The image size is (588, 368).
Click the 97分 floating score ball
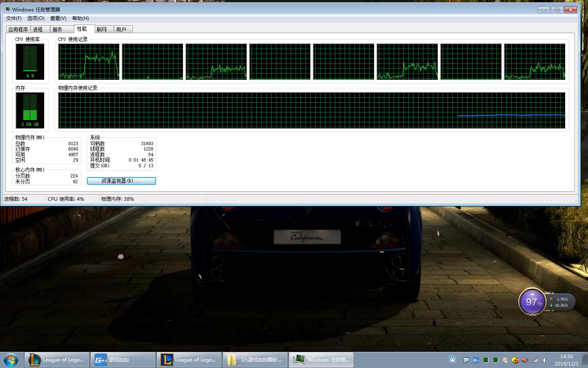coord(532,302)
